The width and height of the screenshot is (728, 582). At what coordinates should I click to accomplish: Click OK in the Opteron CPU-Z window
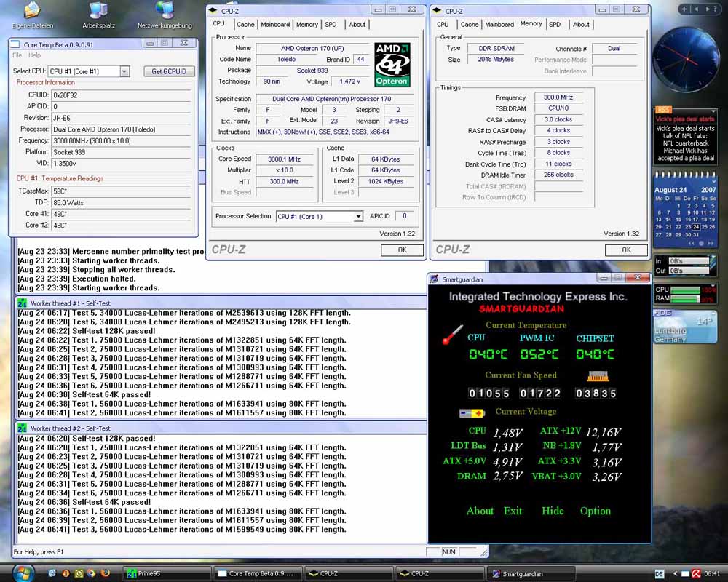tap(402, 250)
